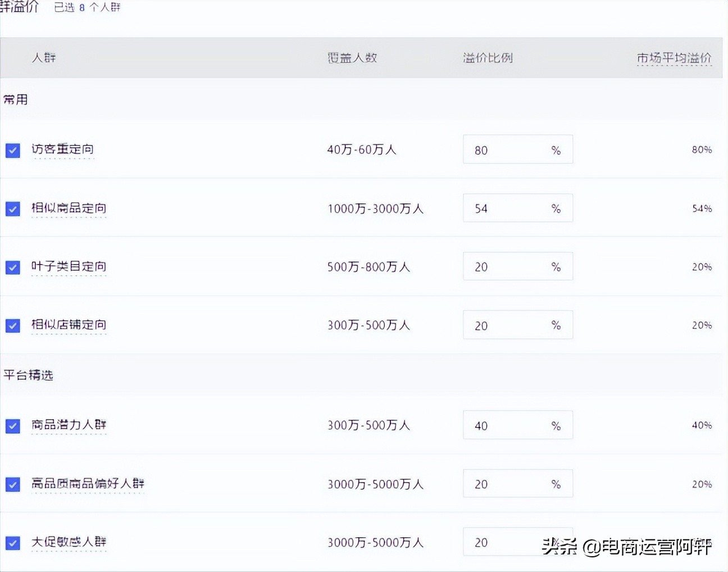
Task: Click 3000万-5000万人 in the 大促敏感人群 row
Action: 375,542
